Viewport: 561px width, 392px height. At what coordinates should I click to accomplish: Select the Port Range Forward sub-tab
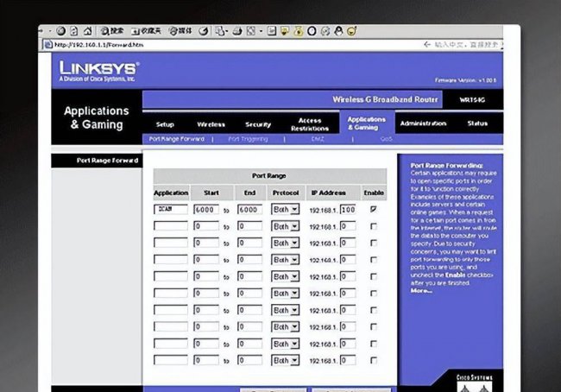click(176, 139)
